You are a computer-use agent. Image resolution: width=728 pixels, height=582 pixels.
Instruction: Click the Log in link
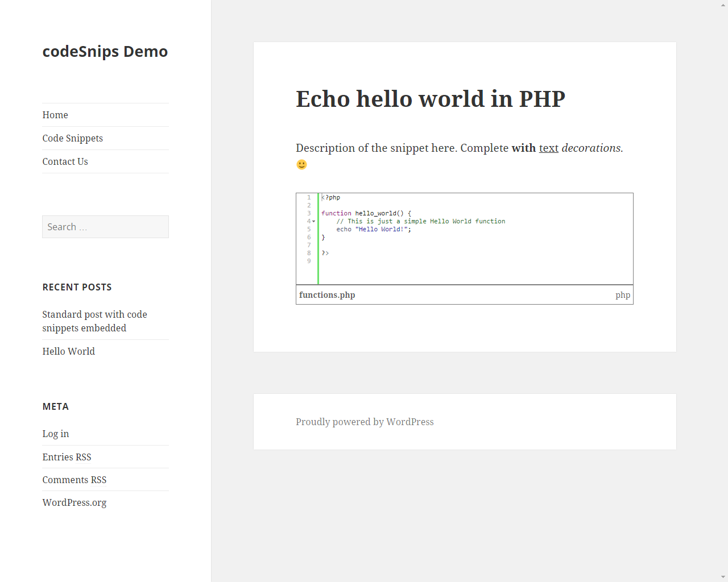pyautogui.click(x=56, y=434)
